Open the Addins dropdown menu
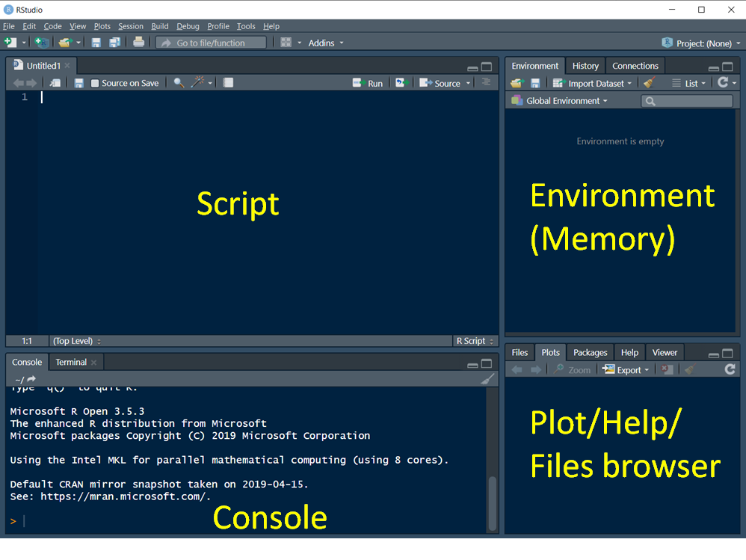The height and width of the screenshot is (560, 746). point(326,43)
